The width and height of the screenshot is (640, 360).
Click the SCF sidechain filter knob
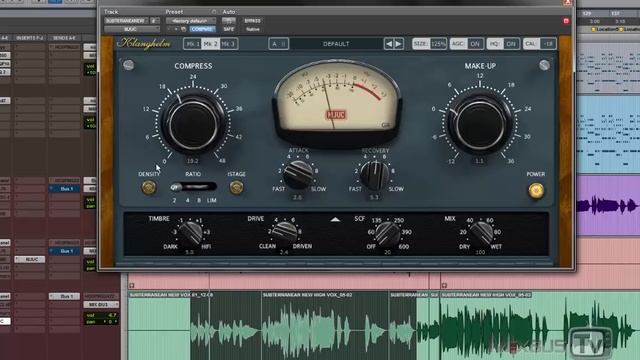coord(387,233)
